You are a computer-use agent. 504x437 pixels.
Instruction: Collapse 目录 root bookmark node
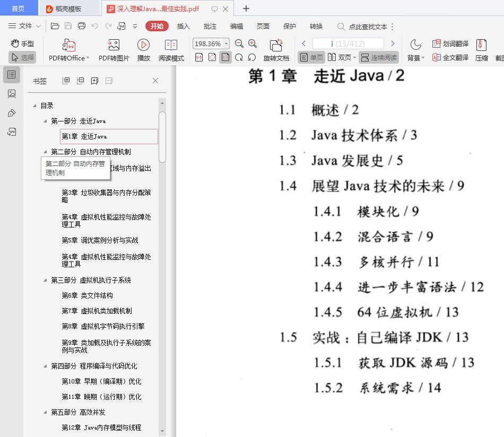click(34, 106)
